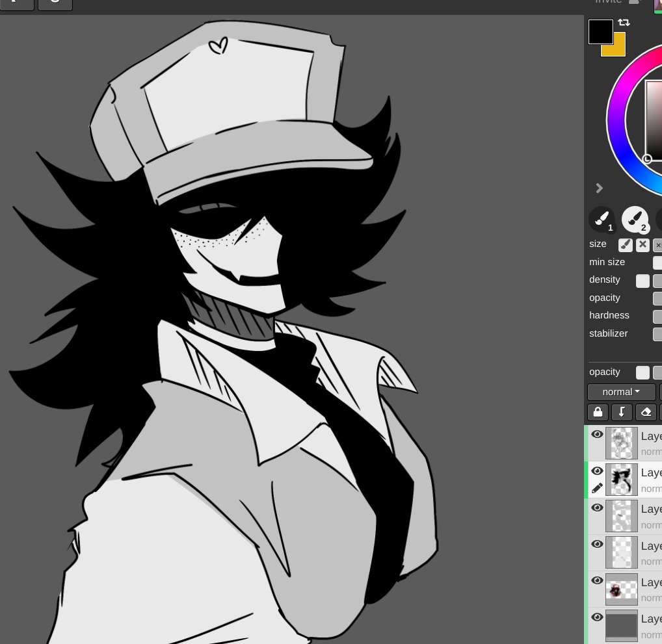Choose brush preset number 2
The width and height of the screenshot is (662, 644).
635,219
